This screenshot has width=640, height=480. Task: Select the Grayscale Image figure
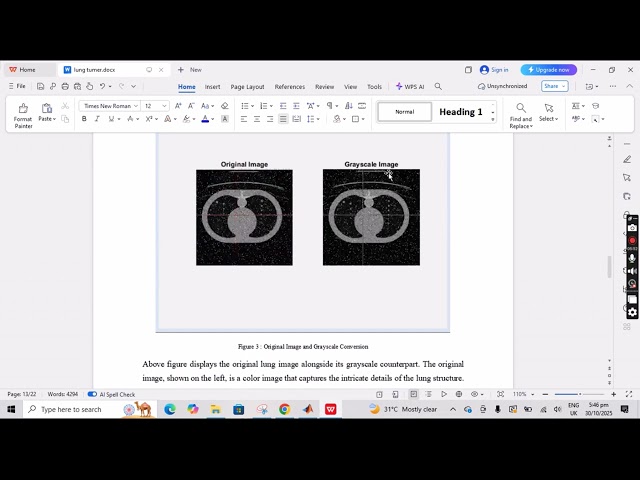[371, 217]
